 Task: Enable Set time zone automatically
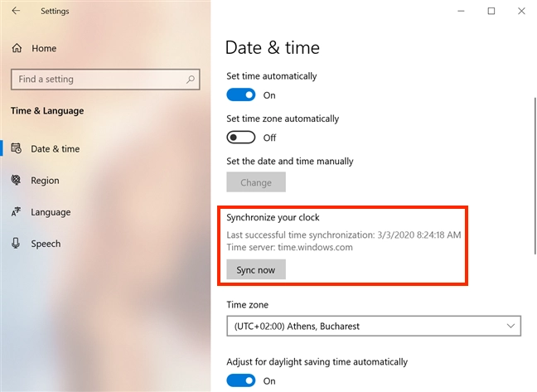pos(241,138)
